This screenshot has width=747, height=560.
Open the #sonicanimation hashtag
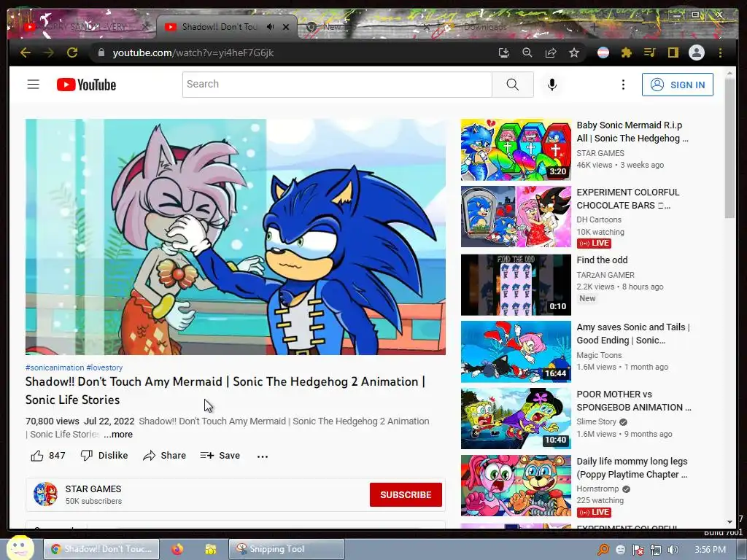55,367
